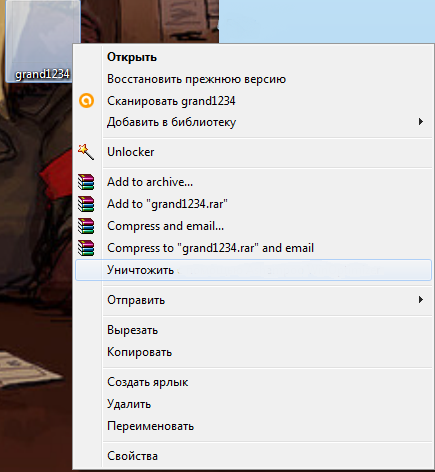Open the Добавить в библиотеку menu item

pos(253,122)
